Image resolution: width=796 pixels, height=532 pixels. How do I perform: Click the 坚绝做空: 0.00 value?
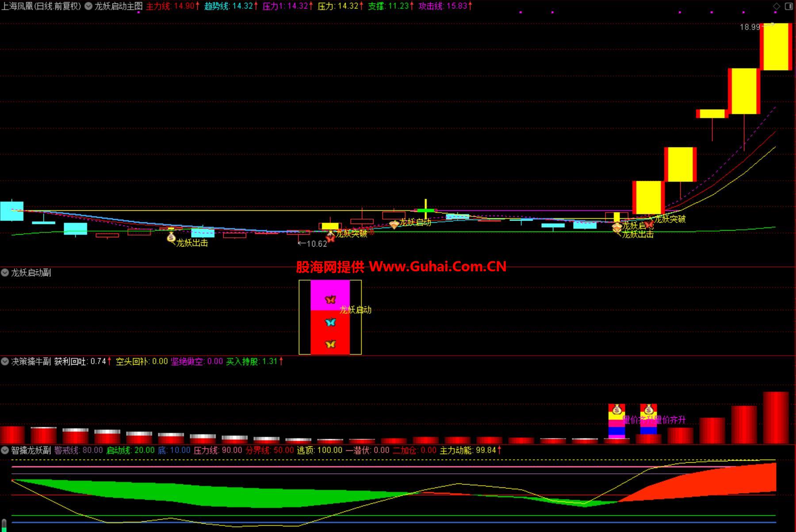tap(197, 361)
